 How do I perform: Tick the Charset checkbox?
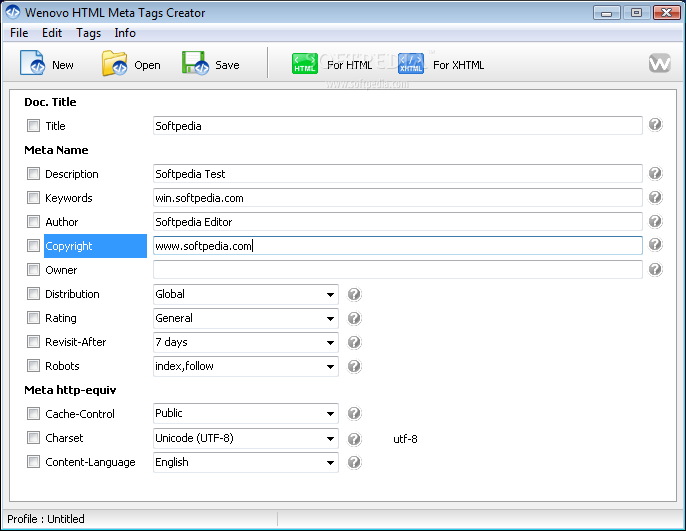point(33,437)
